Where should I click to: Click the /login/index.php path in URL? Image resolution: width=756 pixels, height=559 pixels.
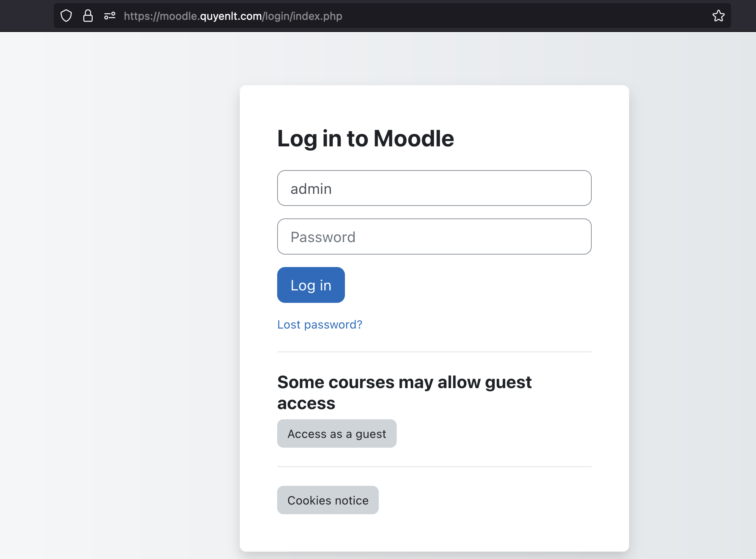[303, 16]
